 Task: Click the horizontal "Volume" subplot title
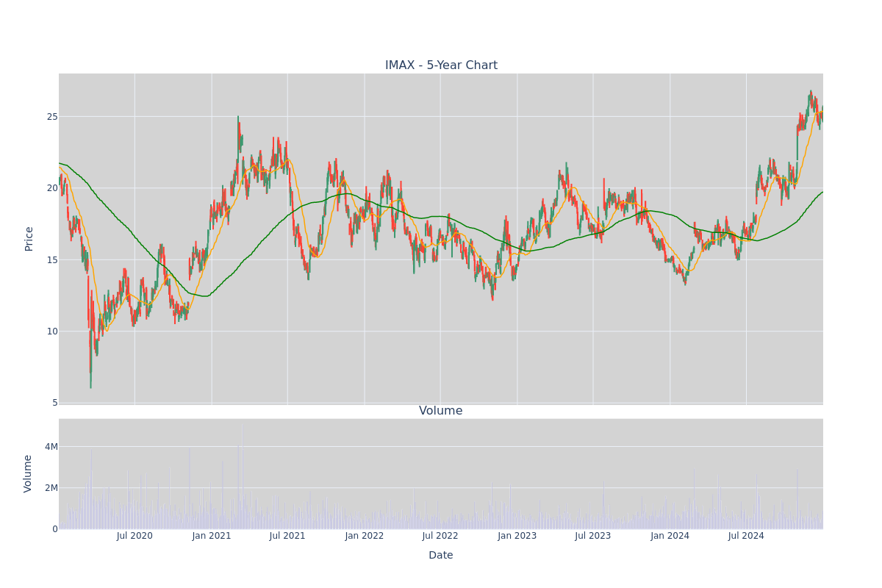coord(441,411)
